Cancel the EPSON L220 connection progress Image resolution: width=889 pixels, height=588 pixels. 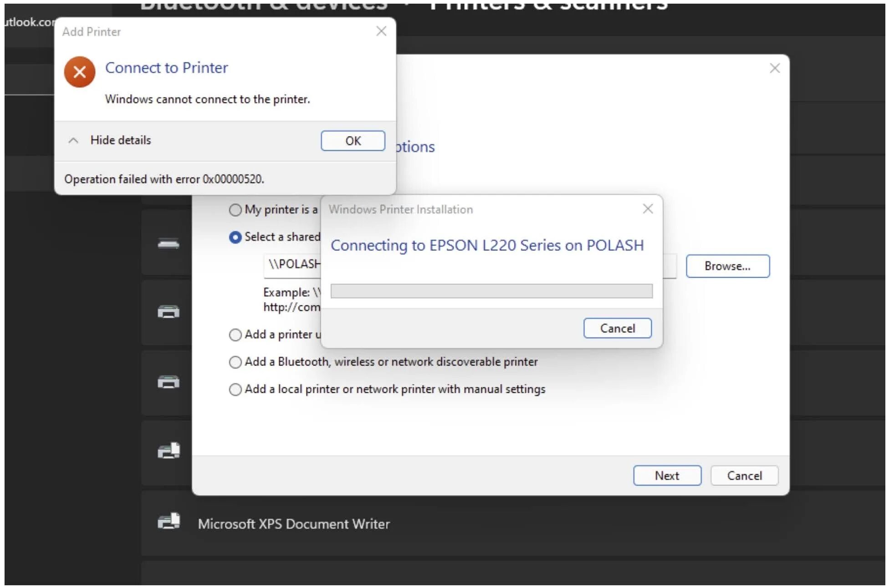(617, 328)
